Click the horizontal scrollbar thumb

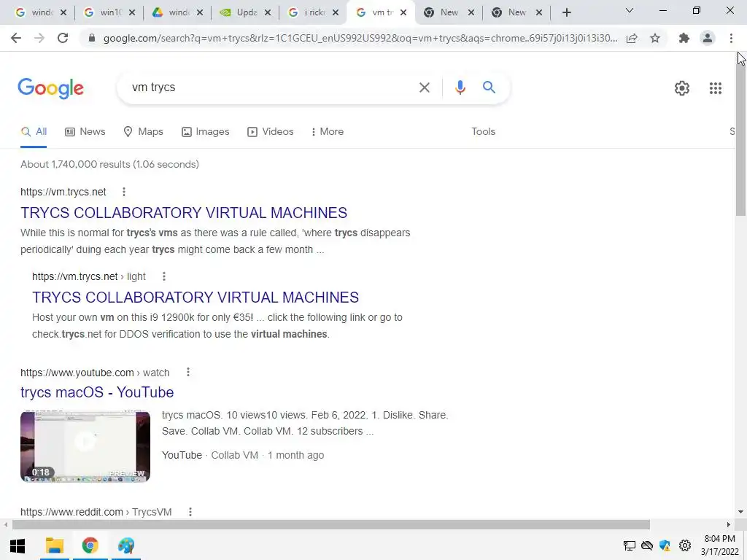click(x=331, y=525)
